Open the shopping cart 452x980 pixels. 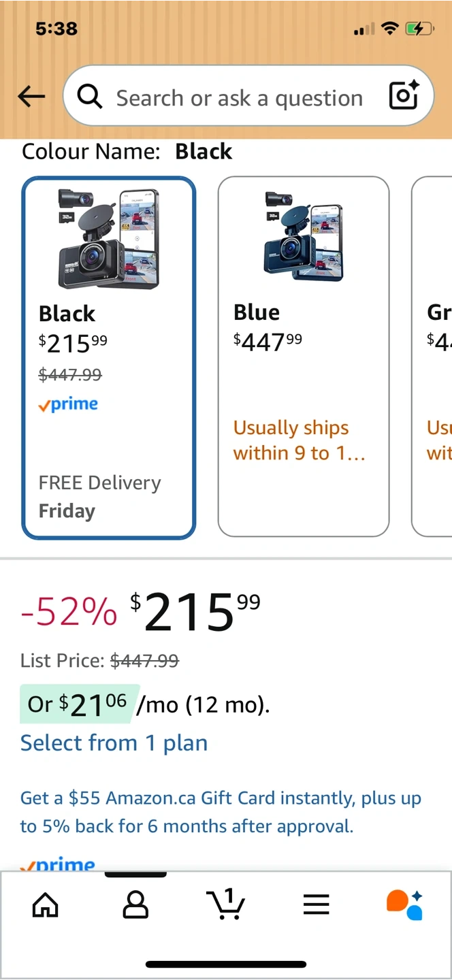pos(225,904)
